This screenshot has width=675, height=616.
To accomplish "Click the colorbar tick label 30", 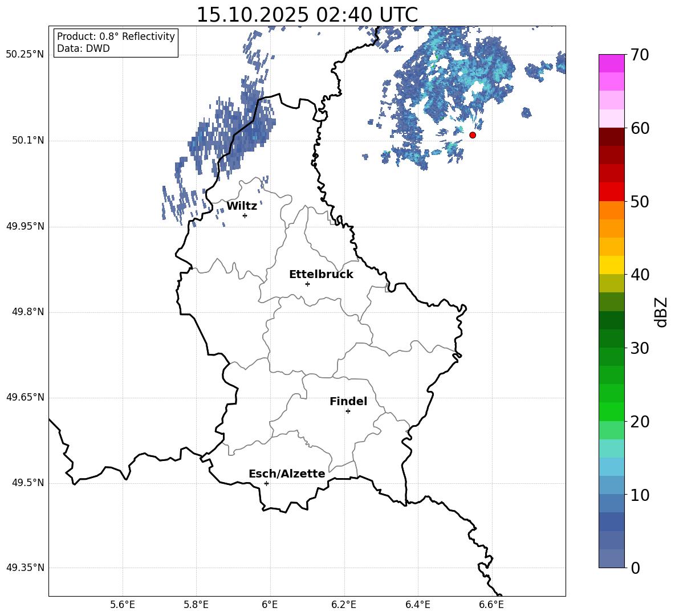I will pyautogui.click(x=640, y=348).
